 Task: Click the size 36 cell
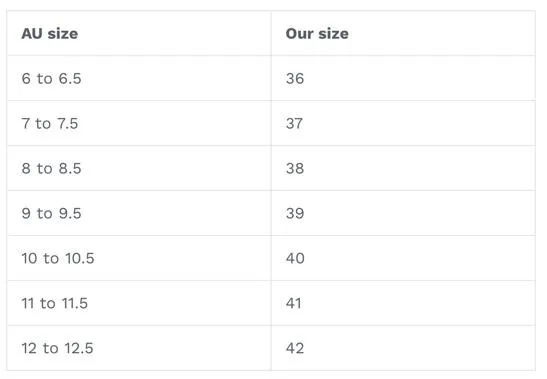click(403, 78)
